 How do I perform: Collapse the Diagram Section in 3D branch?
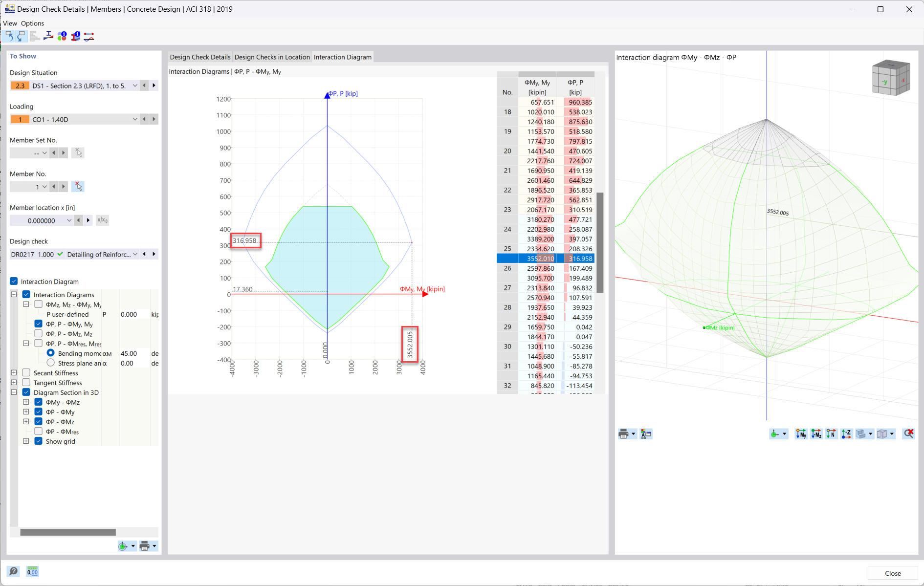[14, 392]
